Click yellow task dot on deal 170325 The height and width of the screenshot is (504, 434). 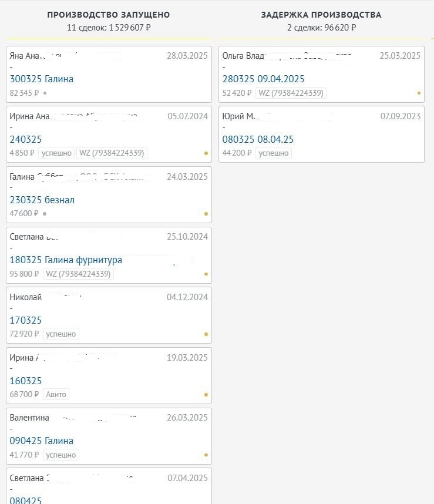pos(206,334)
